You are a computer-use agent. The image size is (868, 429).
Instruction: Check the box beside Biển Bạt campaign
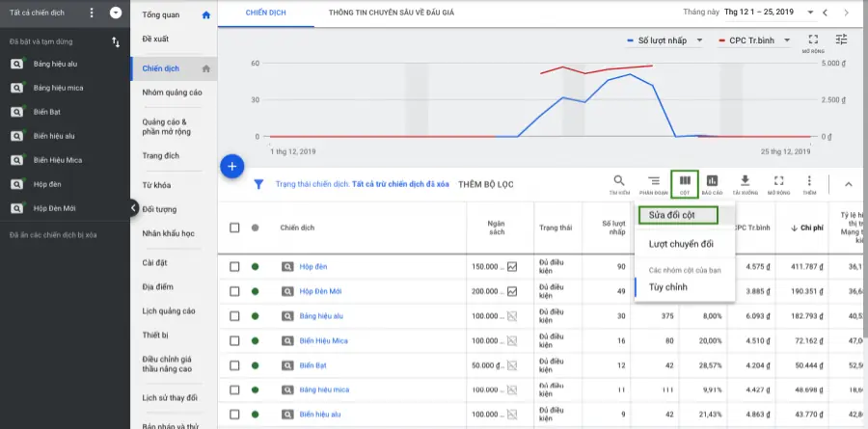coord(234,365)
